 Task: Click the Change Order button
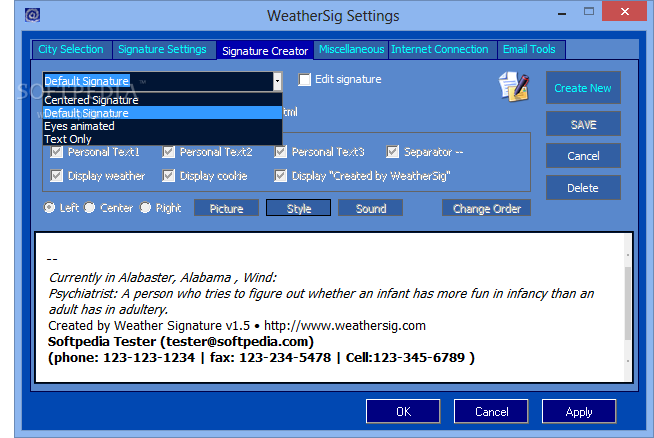tap(486, 208)
